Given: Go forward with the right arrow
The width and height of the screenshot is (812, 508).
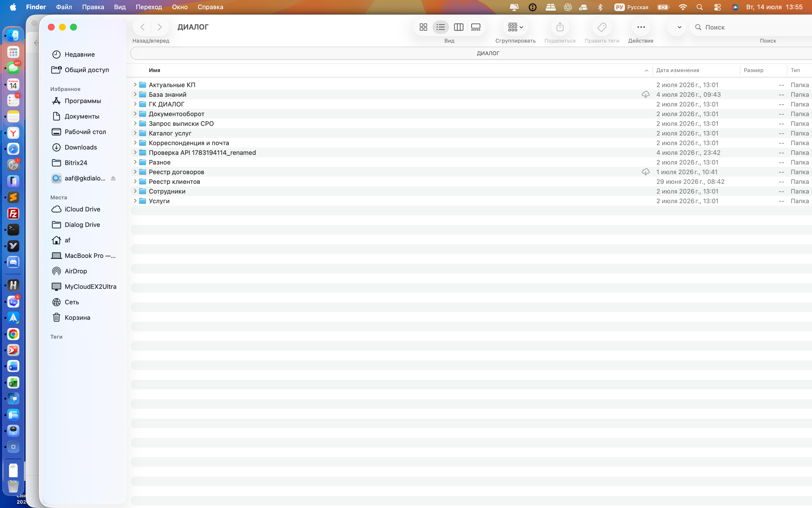Looking at the screenshot, I should (160, 27).
